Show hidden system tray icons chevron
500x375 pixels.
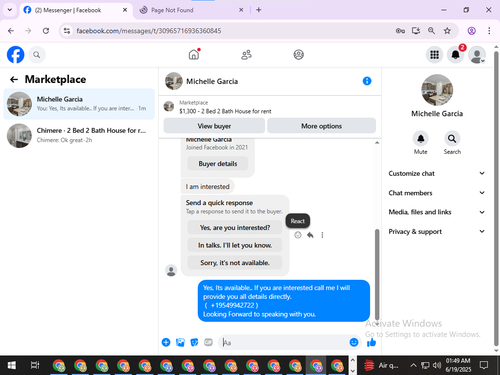[x=413, y=365]
